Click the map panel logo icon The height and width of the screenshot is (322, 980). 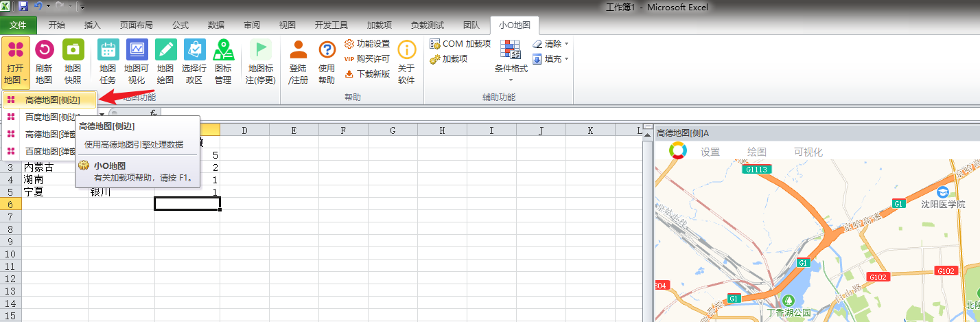pos(679,151)
